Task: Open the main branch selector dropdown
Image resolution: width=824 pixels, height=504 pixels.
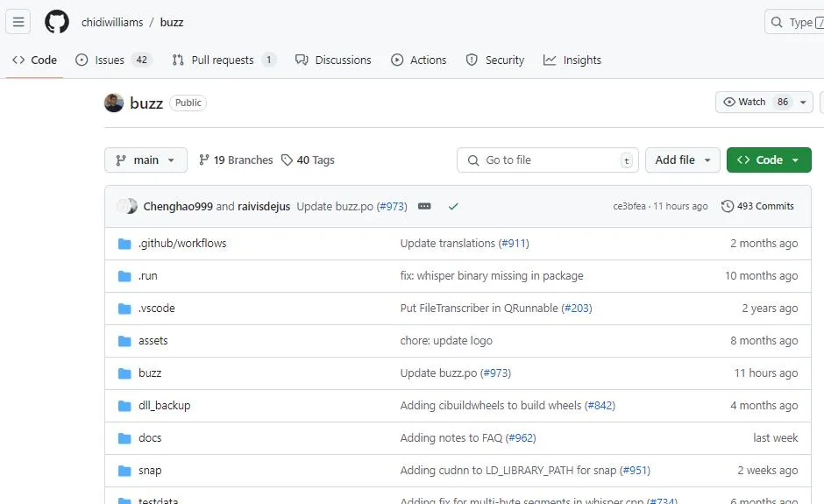Action: pos(146,160)
